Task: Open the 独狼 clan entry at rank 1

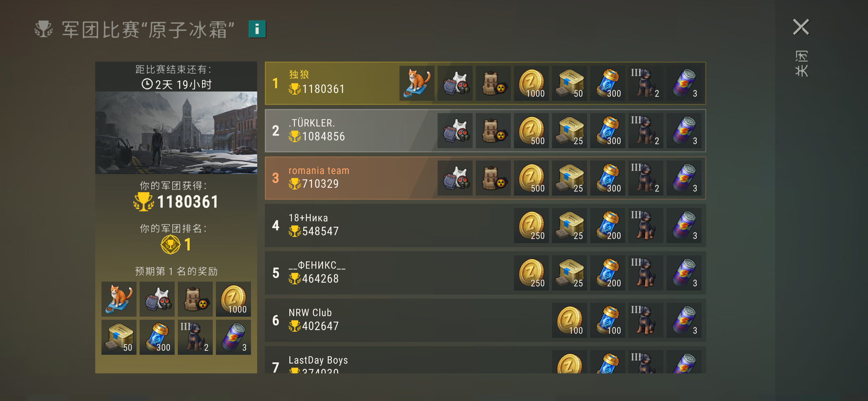Action: coord(485,83)
